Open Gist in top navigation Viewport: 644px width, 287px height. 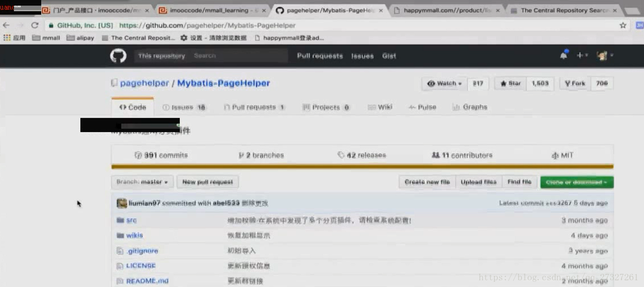389,56
